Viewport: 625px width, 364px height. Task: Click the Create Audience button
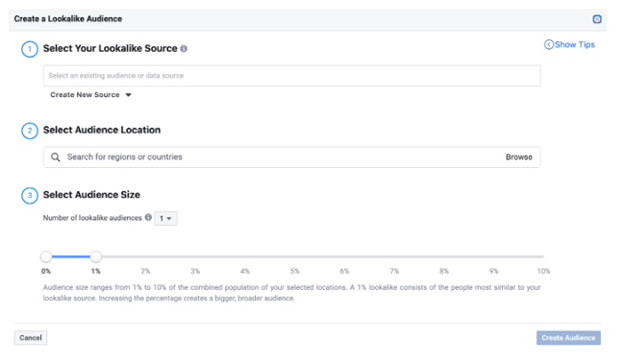pyautogui.click(x=568, y=338)
